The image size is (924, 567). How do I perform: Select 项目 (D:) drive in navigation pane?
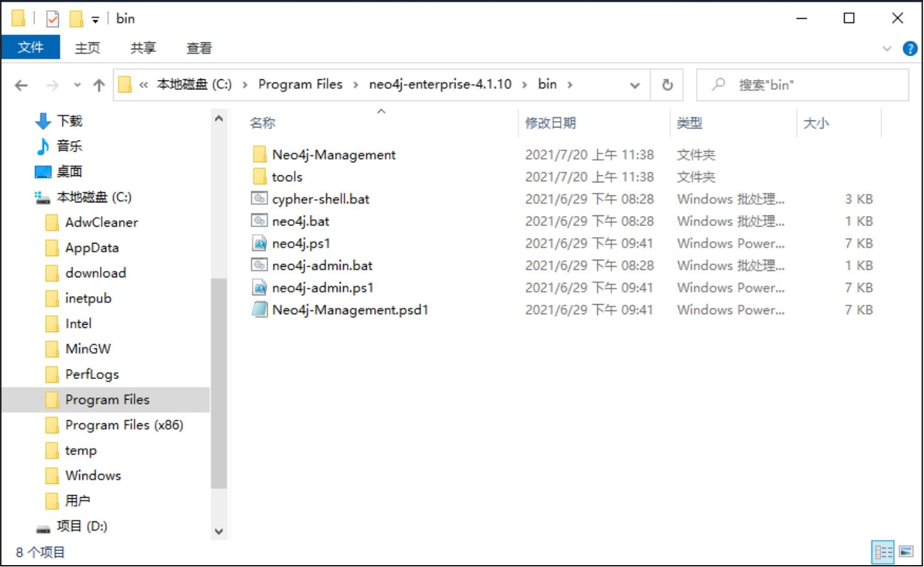pos(81,526)
